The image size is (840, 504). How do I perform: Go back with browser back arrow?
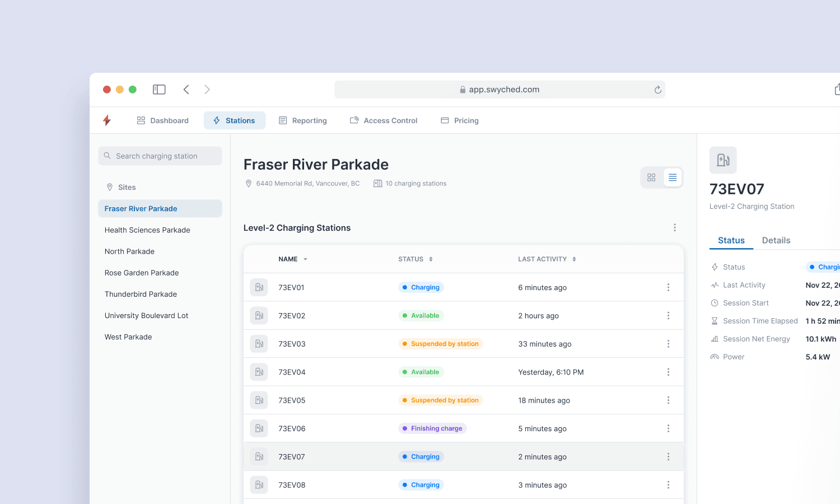pos(186,90)
